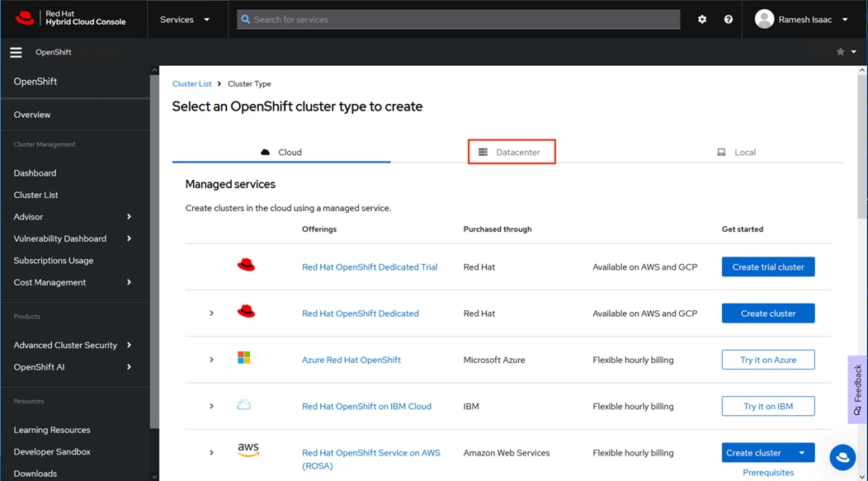Open the ROSA Create cluster dropdown arrow
This screenshot has width=868, height=481.
click(802, 453)
